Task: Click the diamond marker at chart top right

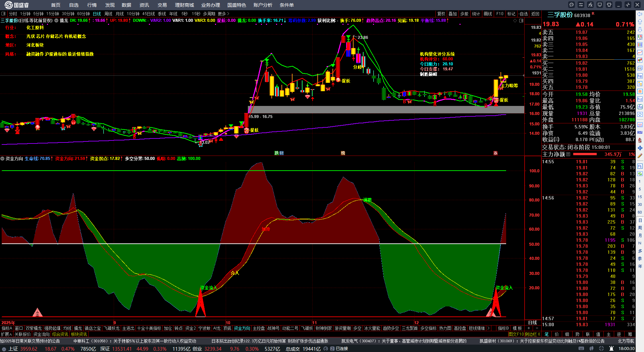Action: coord(515,20)
